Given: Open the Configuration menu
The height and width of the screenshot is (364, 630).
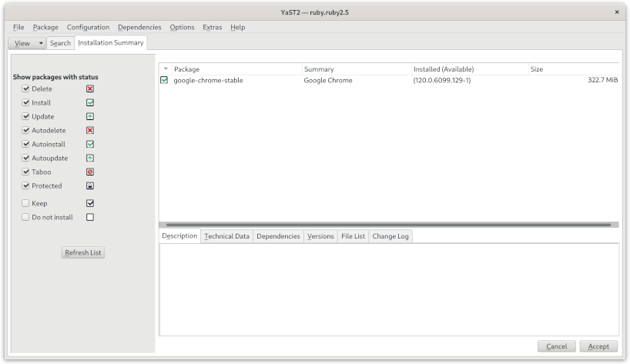Looking at the screenshot, I should (88, 27).
